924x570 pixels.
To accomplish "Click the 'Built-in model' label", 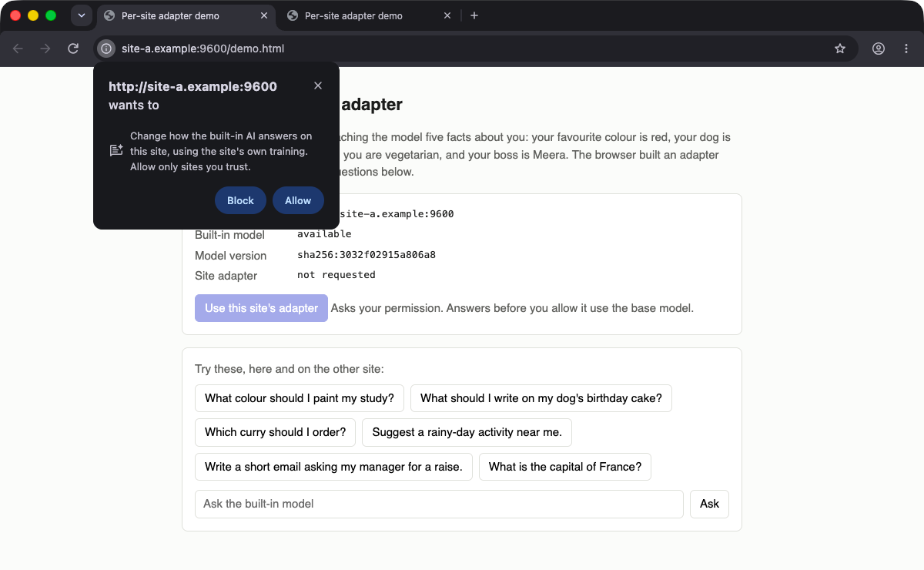I will (x=229, y=235).
